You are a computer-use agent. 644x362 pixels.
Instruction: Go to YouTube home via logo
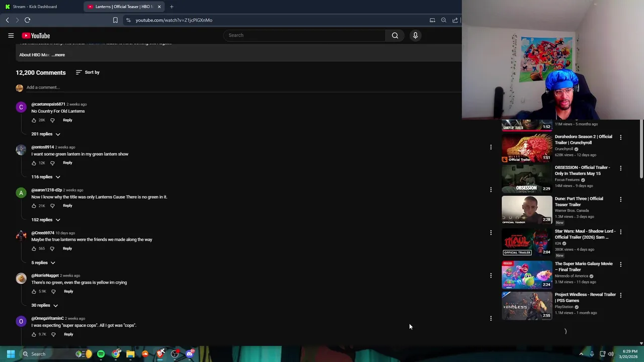pos(36,36)
